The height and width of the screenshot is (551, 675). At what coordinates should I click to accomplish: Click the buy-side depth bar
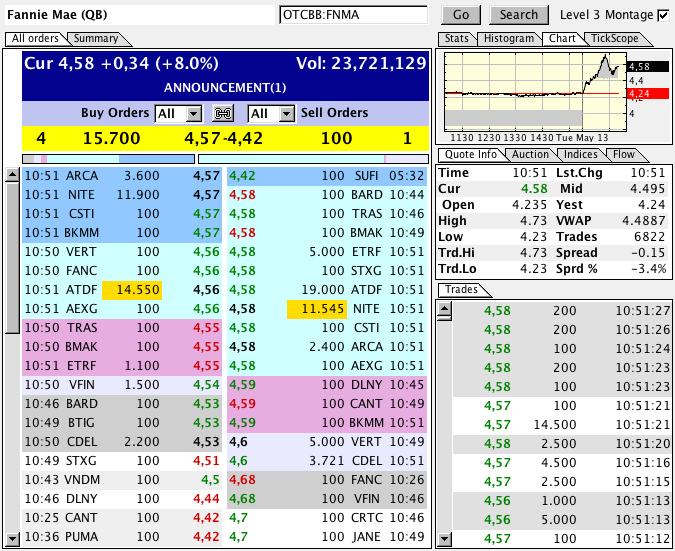click(x=108, y=159)
